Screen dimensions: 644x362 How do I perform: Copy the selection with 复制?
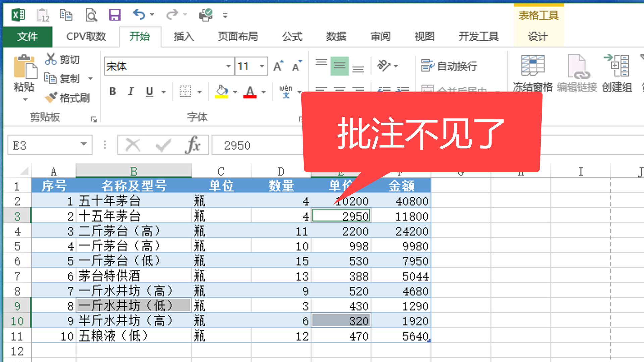point(62,78)
